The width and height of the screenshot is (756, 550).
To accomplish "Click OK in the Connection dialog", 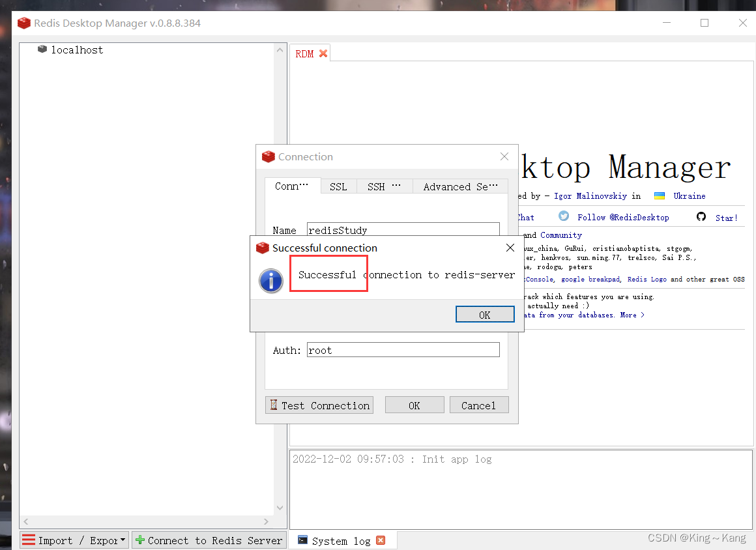I will click(x=414, y=405).
